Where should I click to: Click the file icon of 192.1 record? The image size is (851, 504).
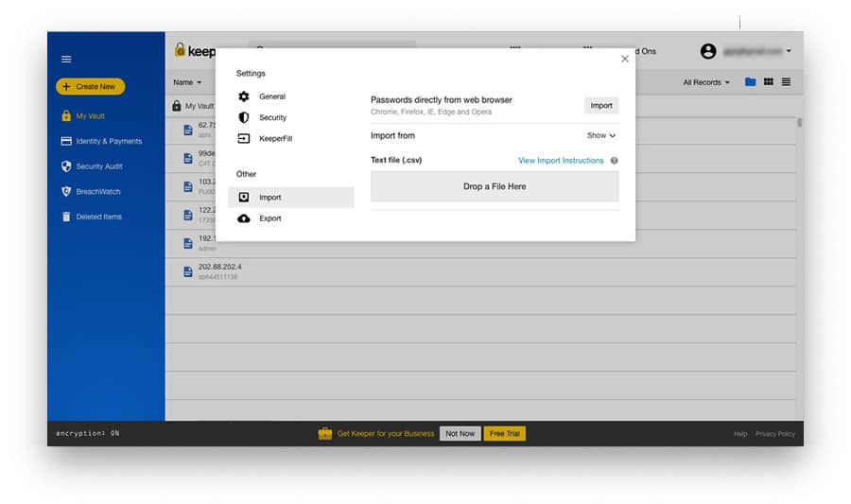click(188, 244)
